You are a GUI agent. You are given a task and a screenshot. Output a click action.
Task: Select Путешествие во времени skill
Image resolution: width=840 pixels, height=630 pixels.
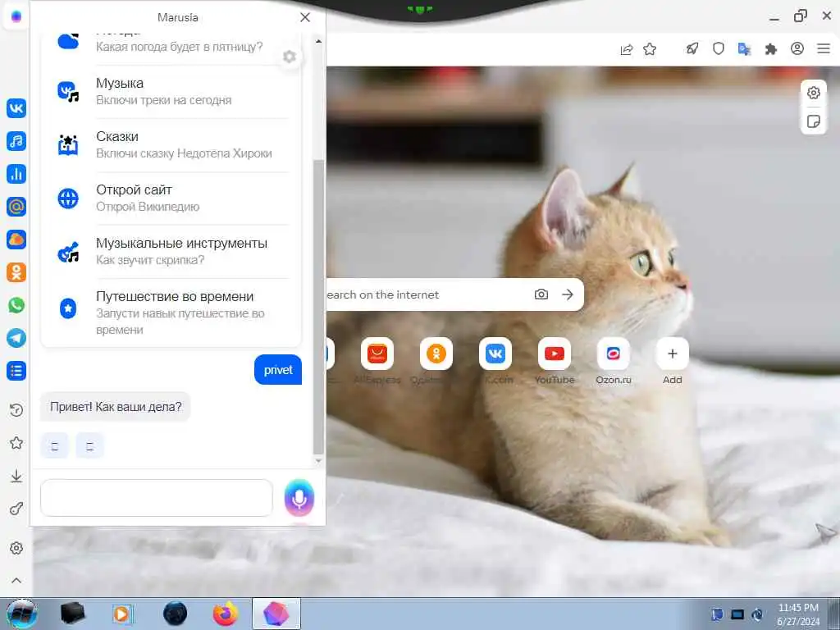(x=171, y=313)
